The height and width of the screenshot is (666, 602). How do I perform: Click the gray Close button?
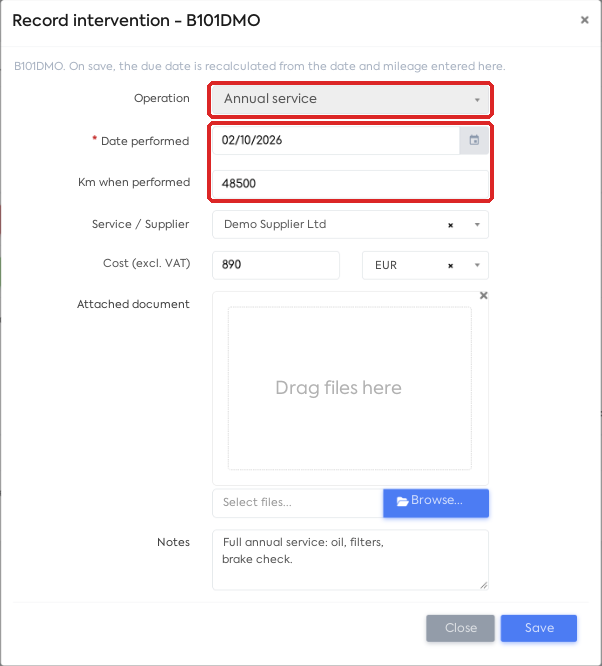461,628
